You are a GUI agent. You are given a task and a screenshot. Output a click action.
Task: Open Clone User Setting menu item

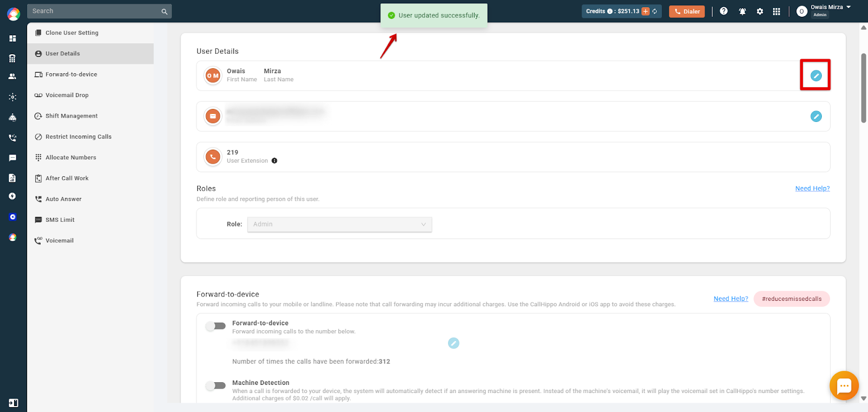click(x=91, y=33)
